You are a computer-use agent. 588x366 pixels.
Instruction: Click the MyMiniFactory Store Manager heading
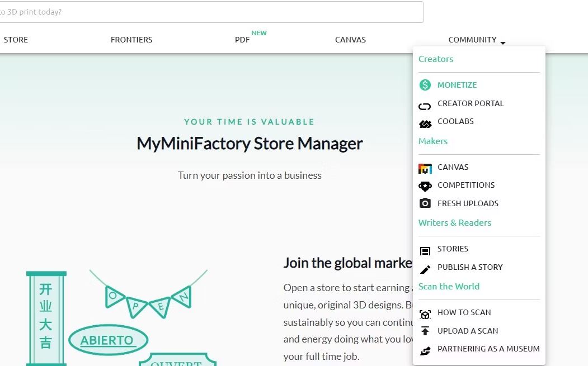tap(250, 144)
